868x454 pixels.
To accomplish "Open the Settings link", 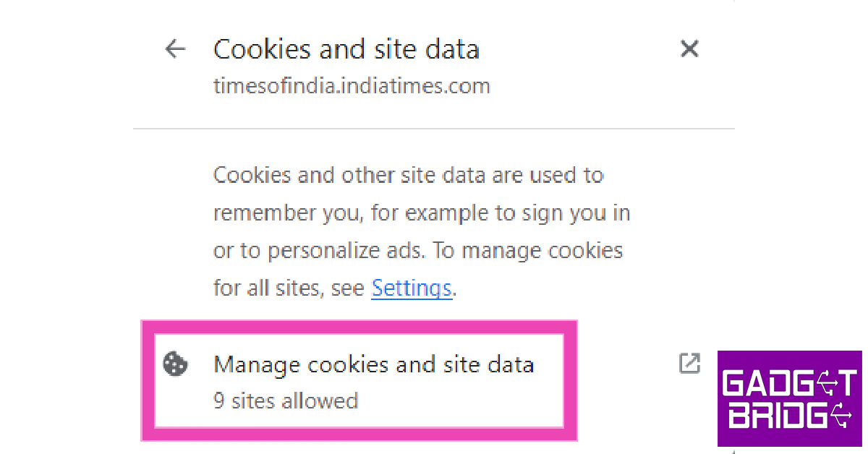I will point(411,288).
